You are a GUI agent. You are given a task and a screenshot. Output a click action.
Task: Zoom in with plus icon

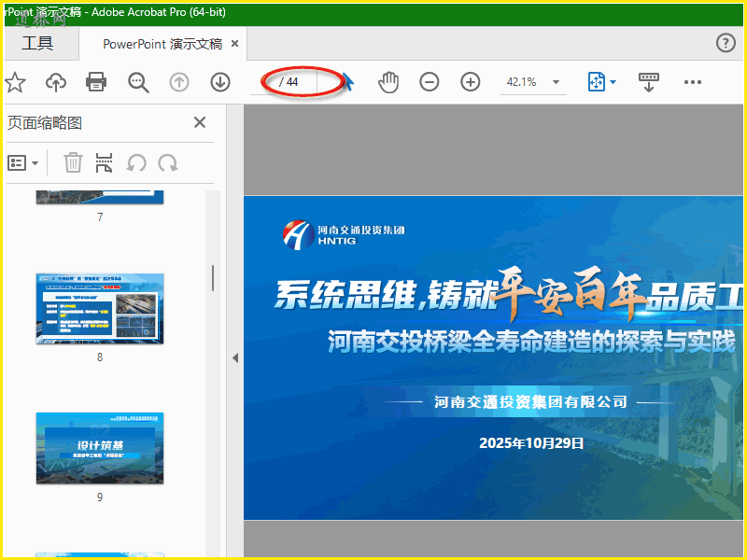[471, 82]
